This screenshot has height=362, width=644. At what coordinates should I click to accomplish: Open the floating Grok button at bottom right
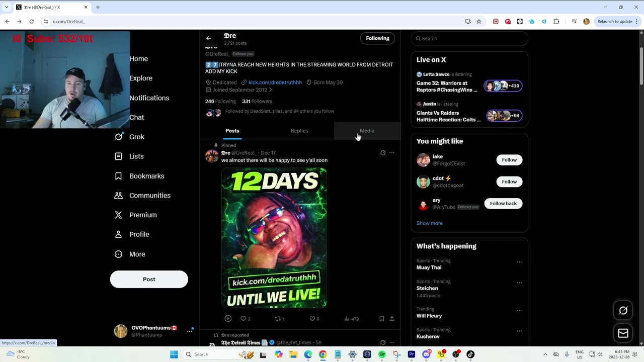click(x=623, y=311)
